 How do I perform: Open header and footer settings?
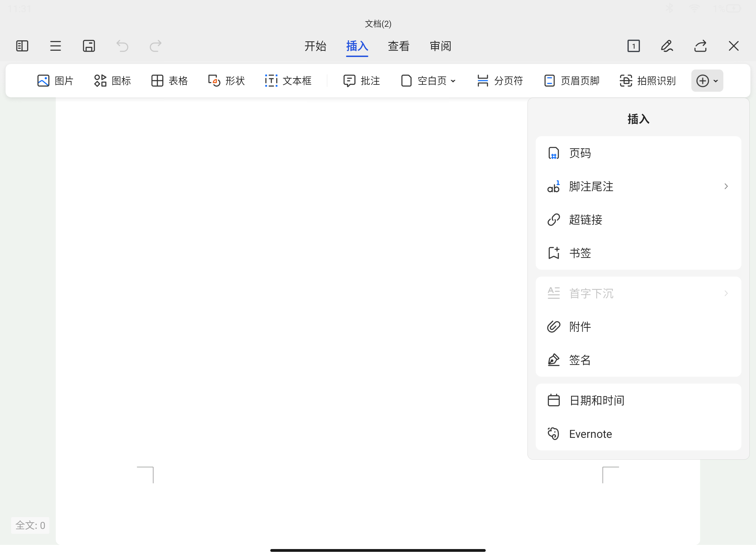point(571,80)
